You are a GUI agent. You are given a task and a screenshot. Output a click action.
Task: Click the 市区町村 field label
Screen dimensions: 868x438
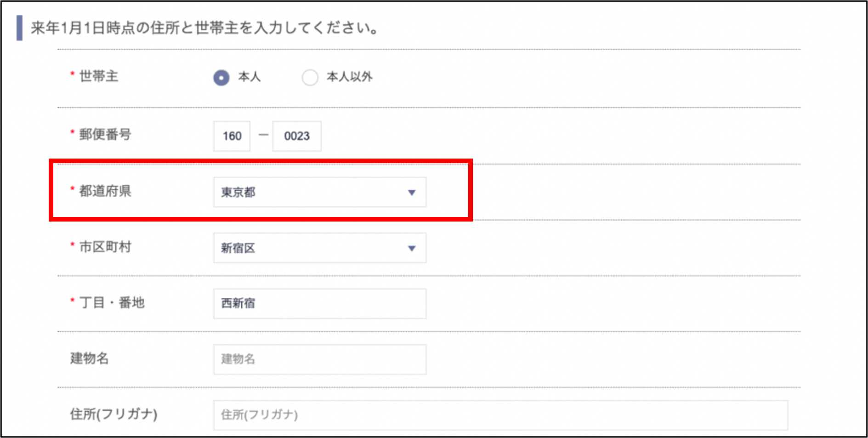click(105, 247)
